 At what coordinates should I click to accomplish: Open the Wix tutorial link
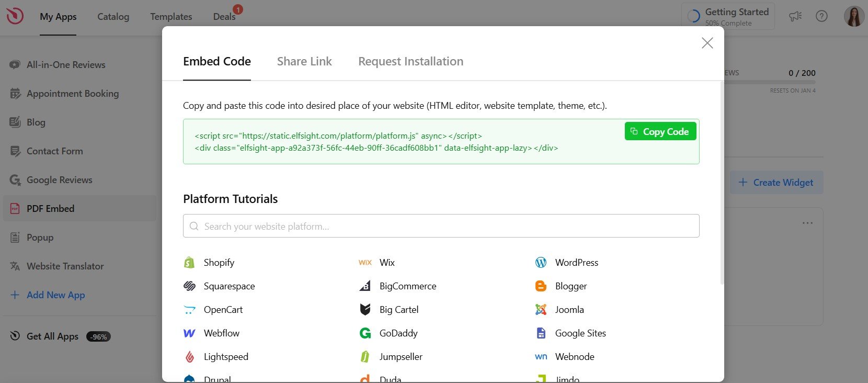[x=387, y=263]
